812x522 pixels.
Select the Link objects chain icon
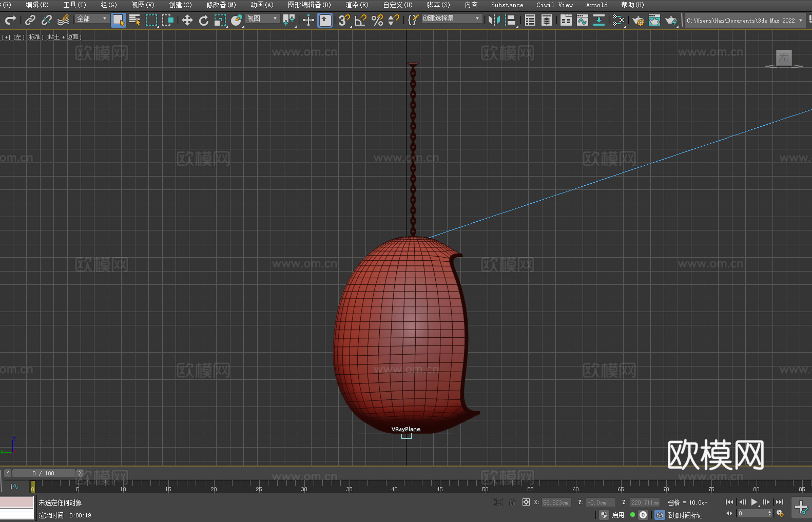pyautogui.click(x=30, y=20)
